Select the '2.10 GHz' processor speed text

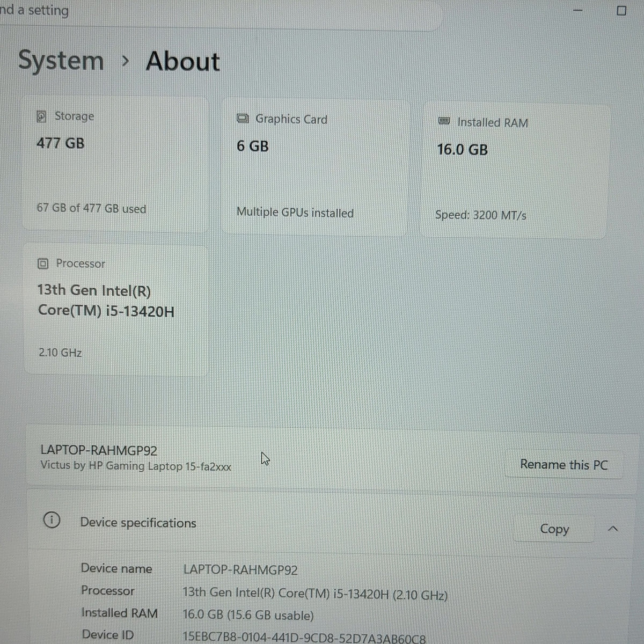point(60,353)
